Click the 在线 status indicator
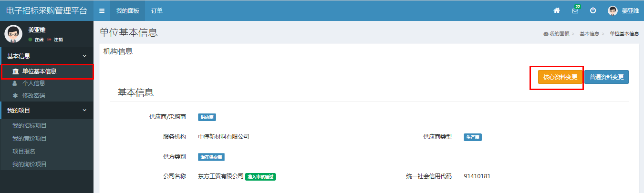This screenshot has height=193, width=644. pos(36,40)
